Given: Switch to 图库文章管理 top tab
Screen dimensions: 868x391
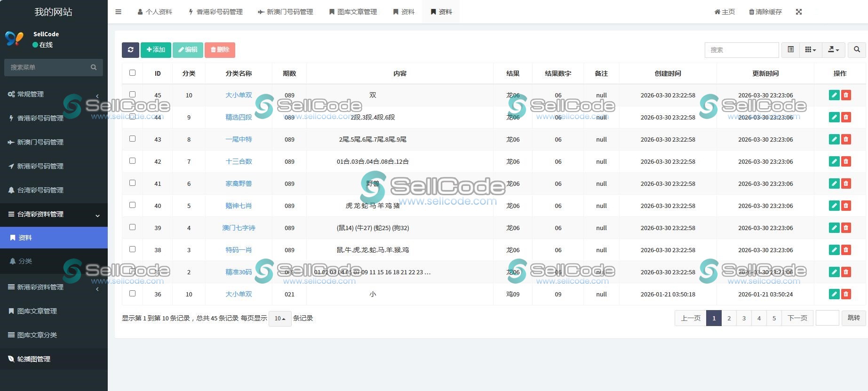Looking at the screenshot, I should [x=353, y=12].
